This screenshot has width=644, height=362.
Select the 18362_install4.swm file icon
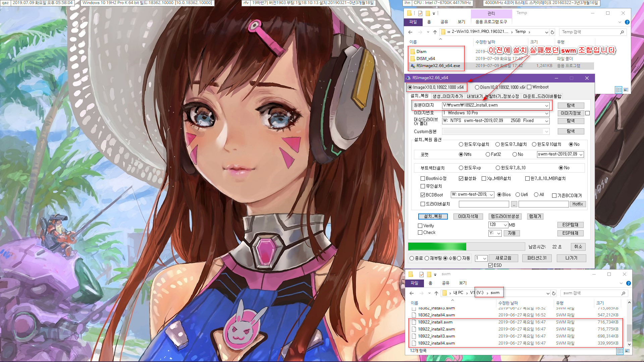pos(414,315)
